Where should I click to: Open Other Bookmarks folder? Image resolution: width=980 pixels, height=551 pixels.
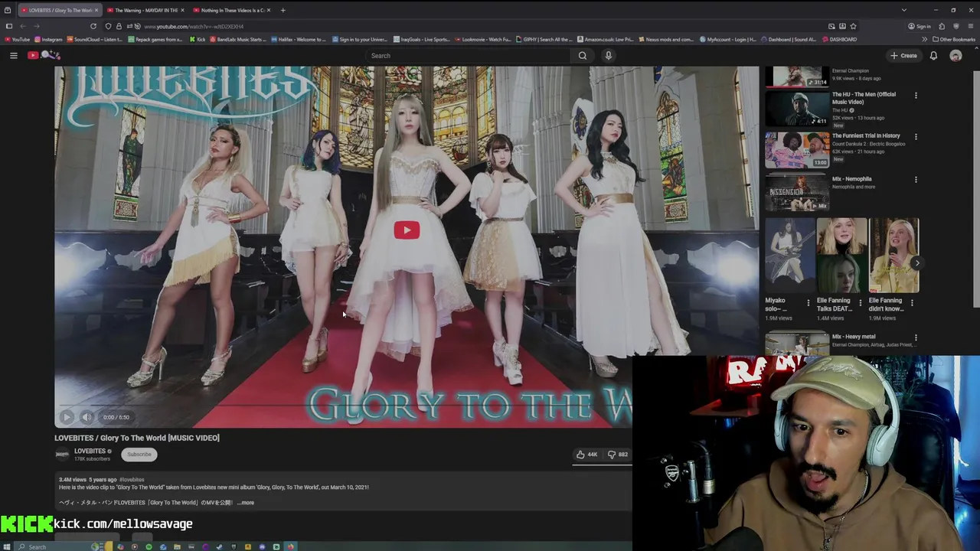pyautogui.click(x=953, y=39)
